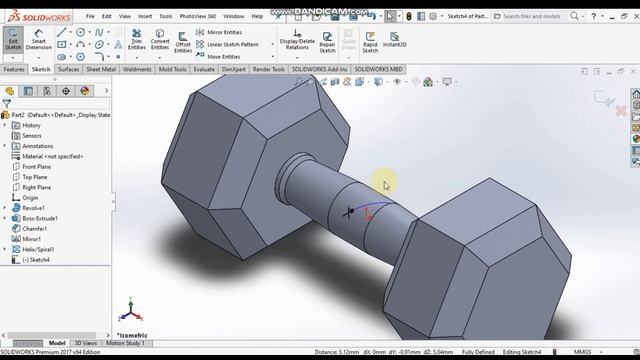Click the Exit Sketch button
Image resolution: width=640 pixels, height=360 pixels.
tap(13, 40)
